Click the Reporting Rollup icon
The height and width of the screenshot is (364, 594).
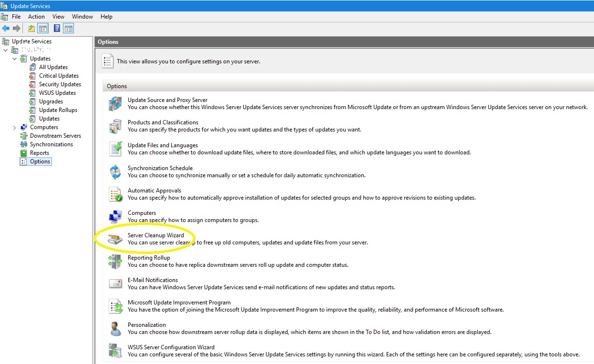click(115, 261)
